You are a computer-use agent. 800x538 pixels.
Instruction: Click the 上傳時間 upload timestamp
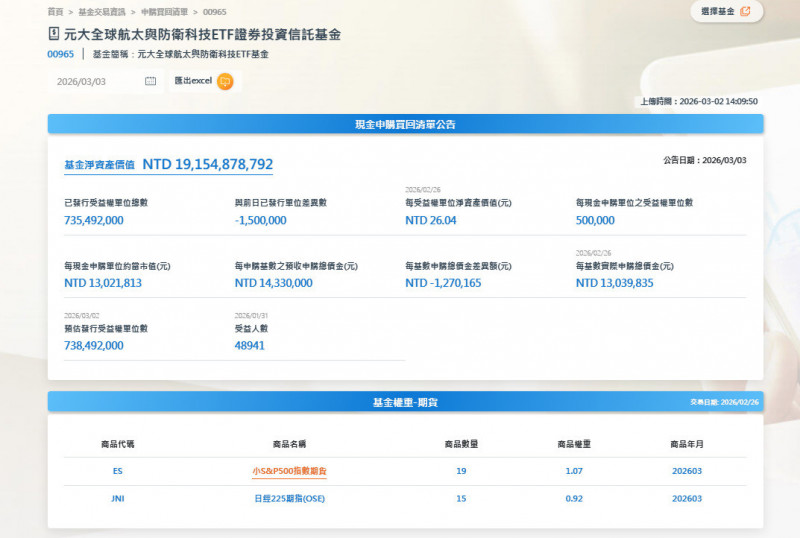pyautogui.click(x=699, y=102)
